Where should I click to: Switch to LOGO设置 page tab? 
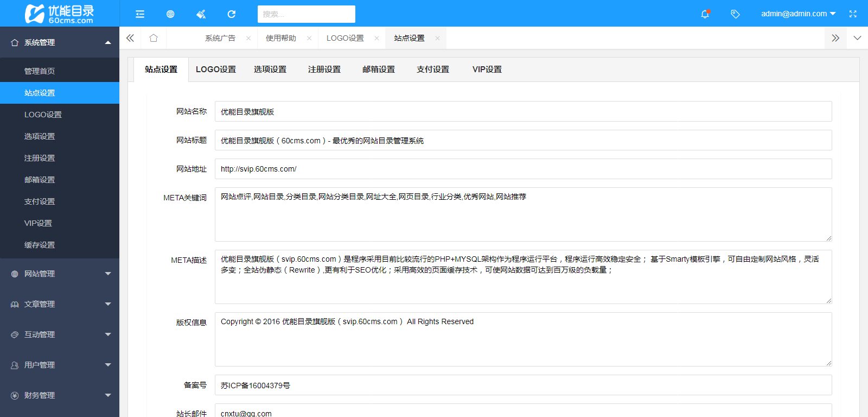click(345, 38)
